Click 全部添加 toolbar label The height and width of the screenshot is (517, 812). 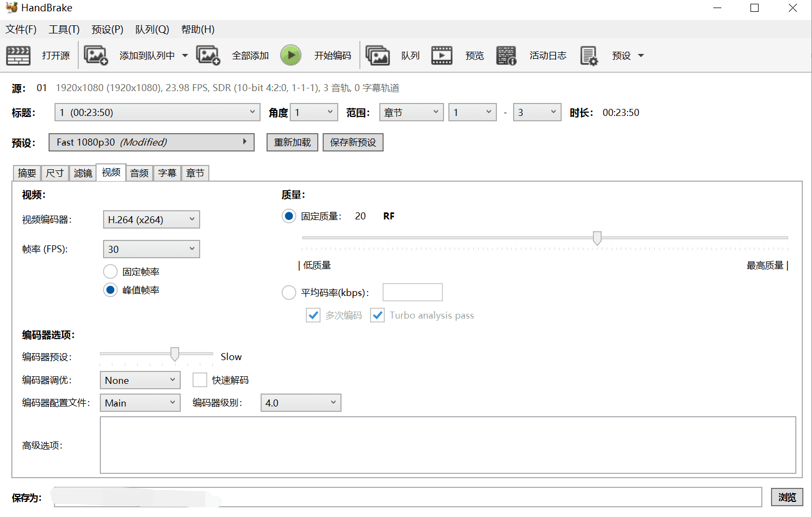click(250, 56)
